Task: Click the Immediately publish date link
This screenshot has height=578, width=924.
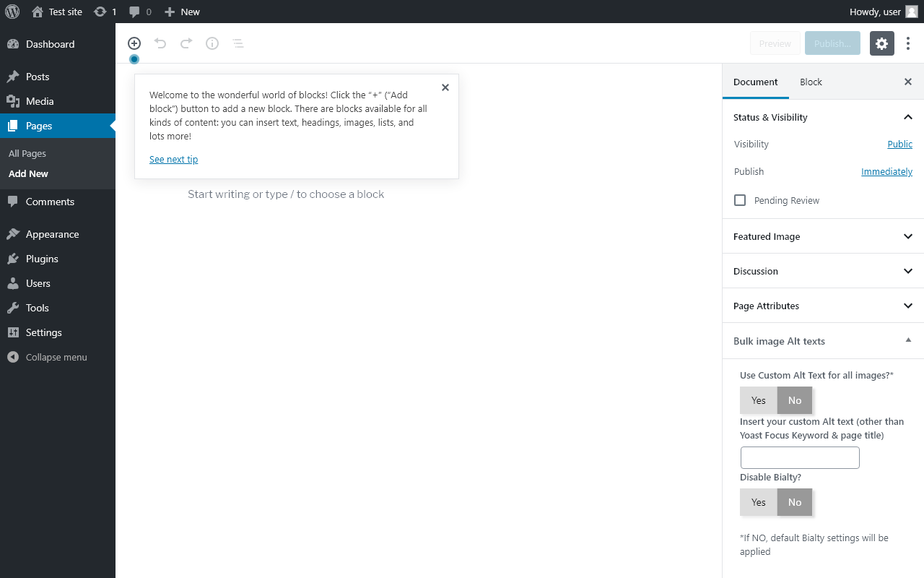Action: click(886, 171)
